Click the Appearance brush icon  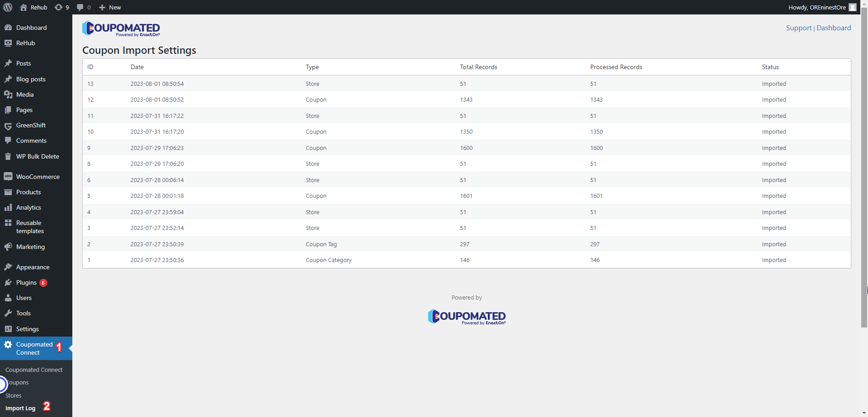pyautogui.click(x=8, y=267)
